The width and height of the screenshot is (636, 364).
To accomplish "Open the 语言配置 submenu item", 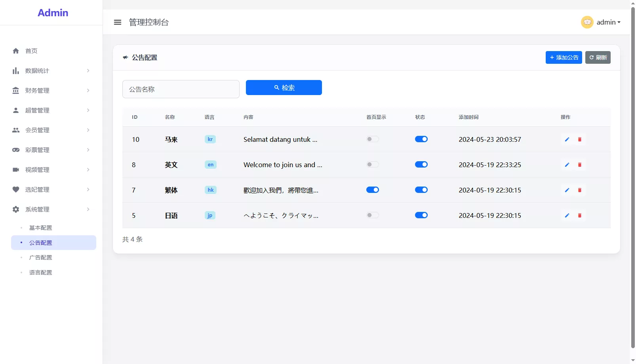I will coord(40,272).
